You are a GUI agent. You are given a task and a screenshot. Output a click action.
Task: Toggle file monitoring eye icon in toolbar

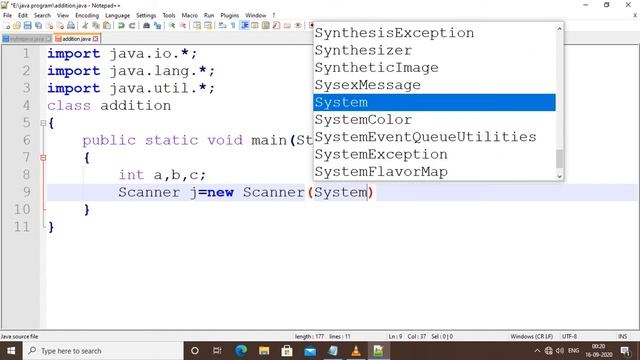298,25
